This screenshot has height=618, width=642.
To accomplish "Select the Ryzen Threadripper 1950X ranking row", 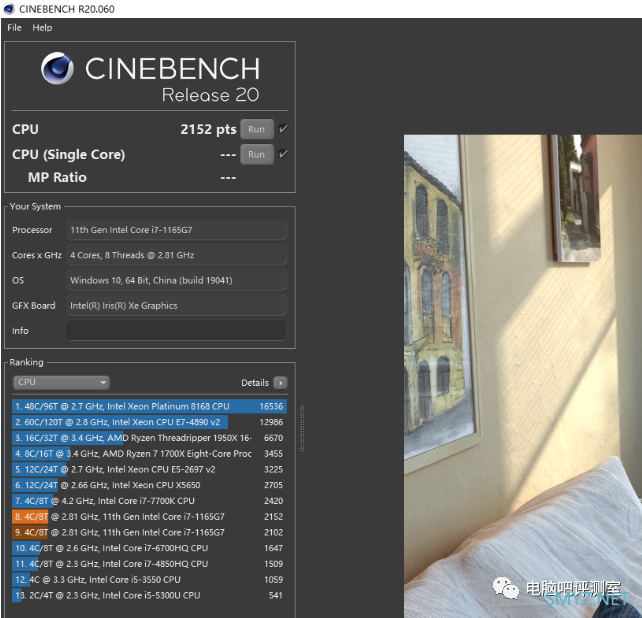I will [x=149, y=438].
